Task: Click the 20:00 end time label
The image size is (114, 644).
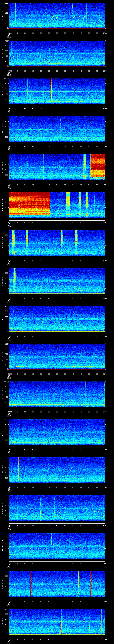Action: [105, 147]
